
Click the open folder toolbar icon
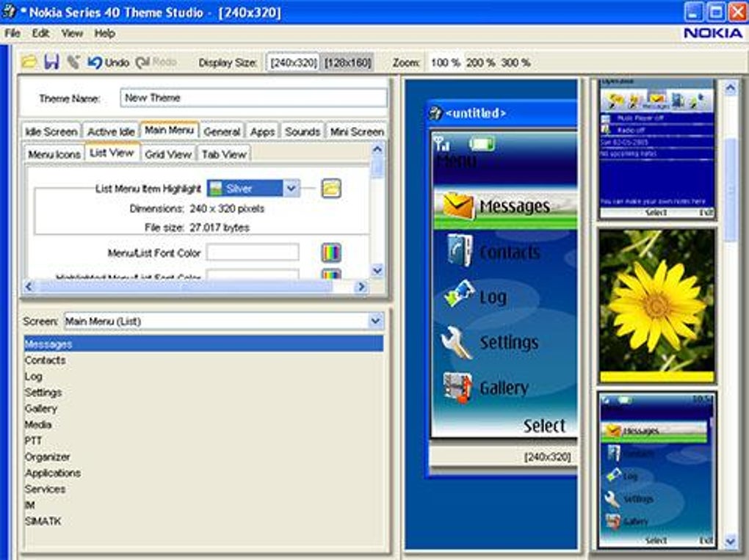click(x=29, y=62)
